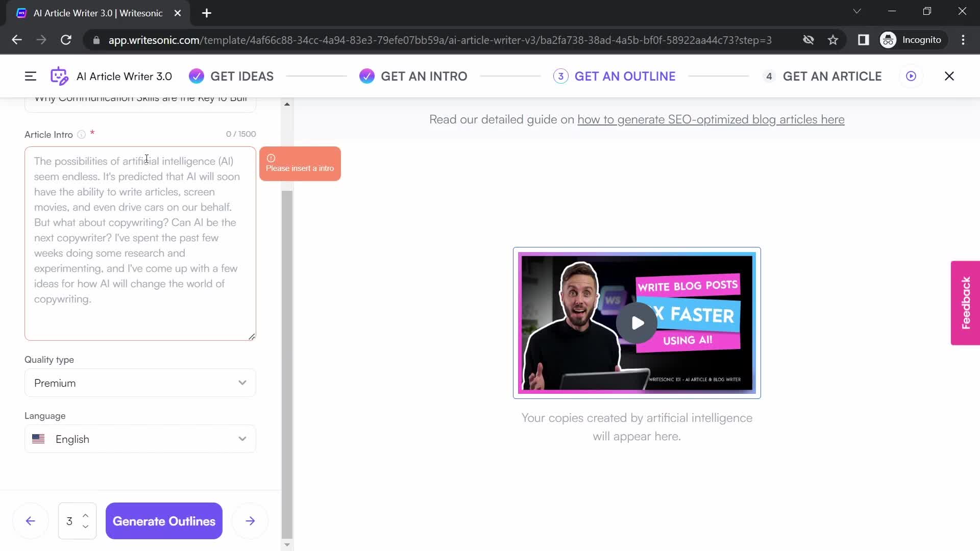980x551 pixels.
Task: Click the sidebar hamburger menu icon
Action: pyautogui.click(x=30, y=76)
